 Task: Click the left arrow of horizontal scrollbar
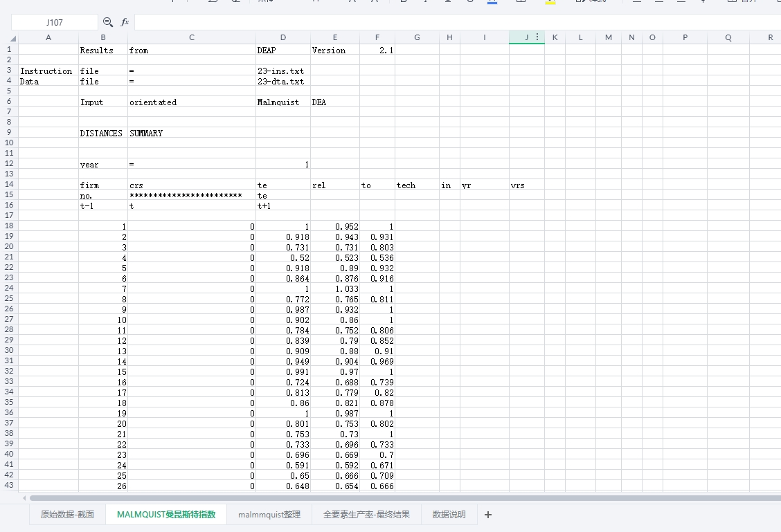[x=24, y=497]
